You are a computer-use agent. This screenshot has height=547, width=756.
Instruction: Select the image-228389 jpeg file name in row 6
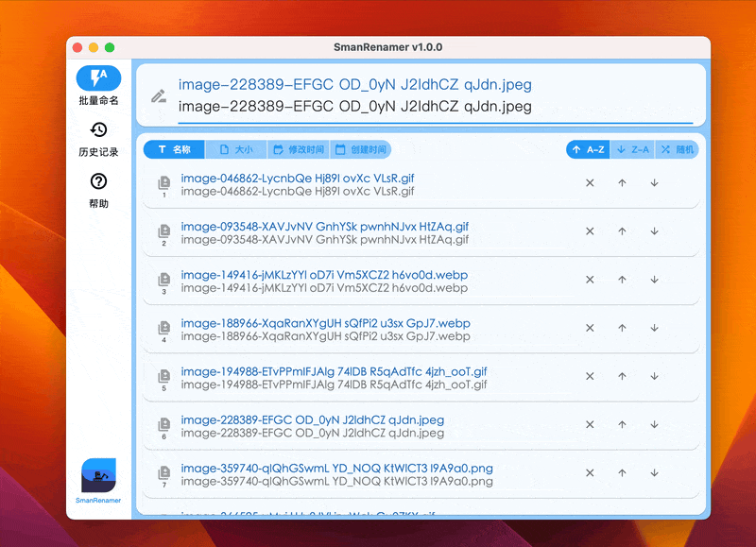tap(313, 419)
